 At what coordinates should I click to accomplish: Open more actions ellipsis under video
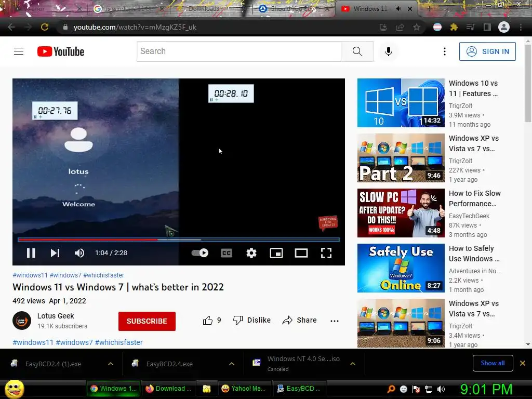click(x=335, y=321)
